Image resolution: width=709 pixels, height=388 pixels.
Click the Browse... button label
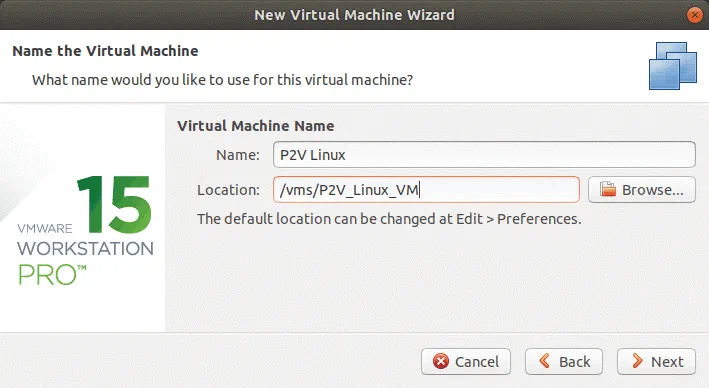[652, 190]
